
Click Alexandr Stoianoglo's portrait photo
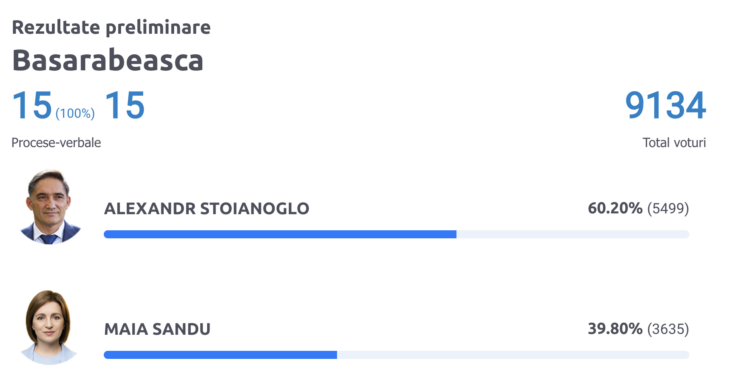50,207
